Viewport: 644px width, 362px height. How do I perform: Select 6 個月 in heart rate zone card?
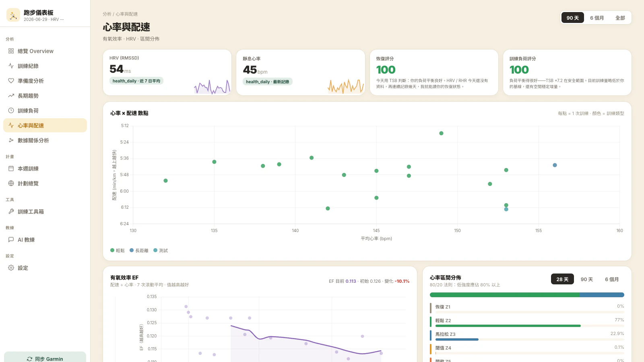click(x=612, y=279)
